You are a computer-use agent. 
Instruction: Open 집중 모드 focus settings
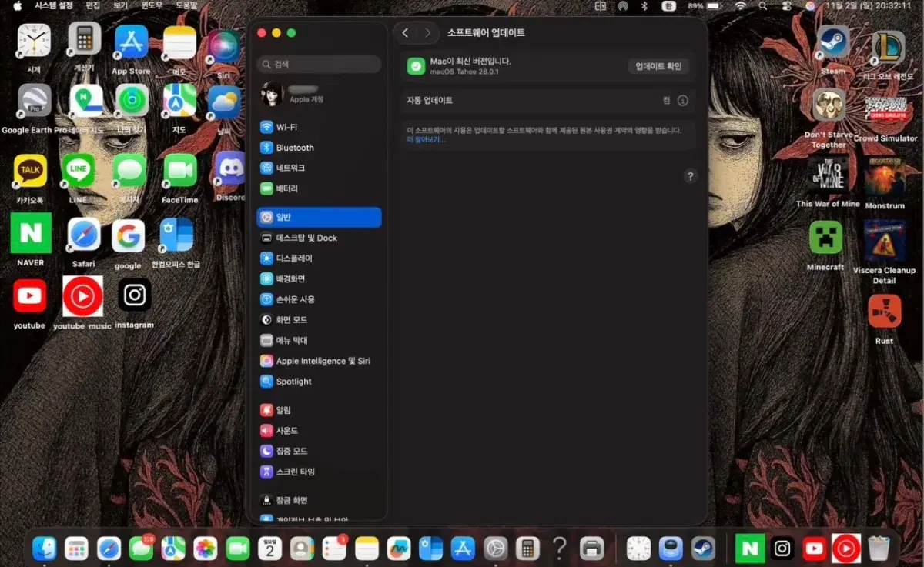click(x=319, y=451)
